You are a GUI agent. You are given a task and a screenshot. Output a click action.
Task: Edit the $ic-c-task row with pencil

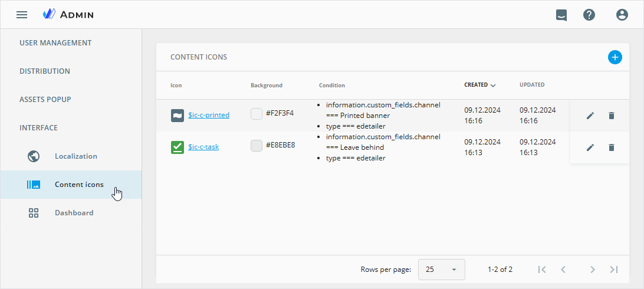click(x=590, y=147)
